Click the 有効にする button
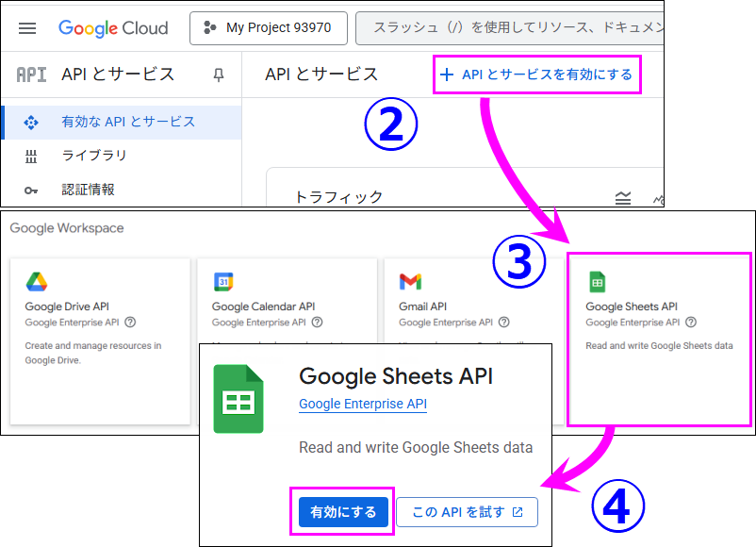The width and height of the screenshot is (756, 547). 343,512
